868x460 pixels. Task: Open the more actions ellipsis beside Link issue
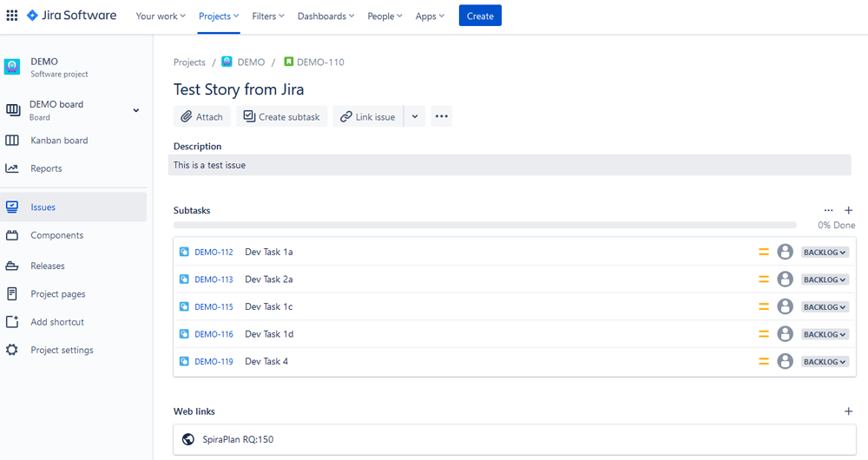441,116
